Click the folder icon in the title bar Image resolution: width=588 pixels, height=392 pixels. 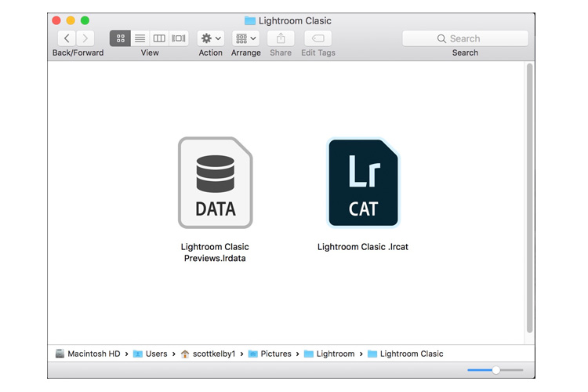[x=250, y=20]
